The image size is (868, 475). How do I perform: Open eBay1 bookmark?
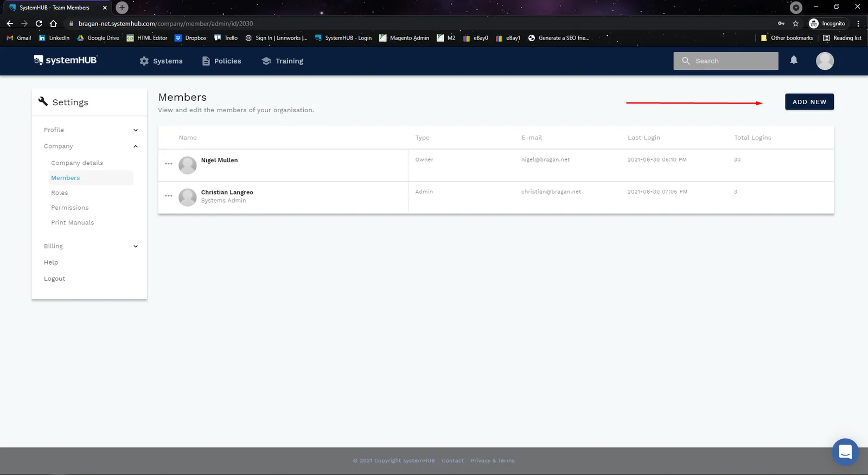(x=508, y=38)
